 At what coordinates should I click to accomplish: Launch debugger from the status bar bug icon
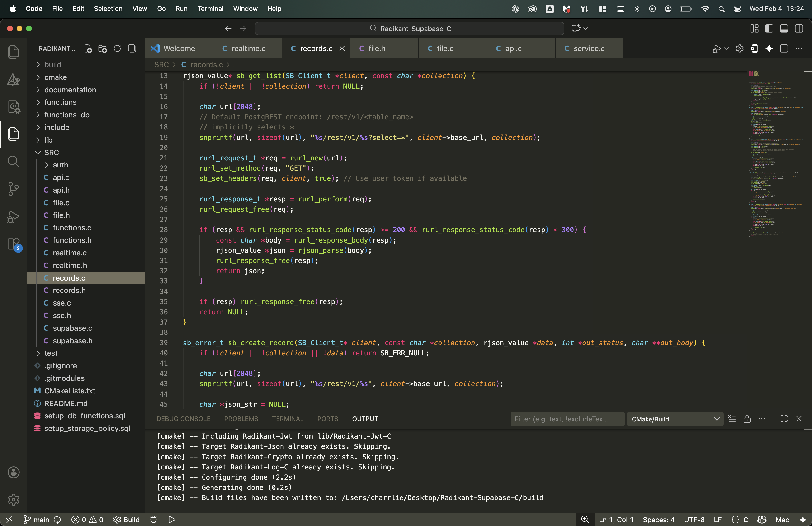coord(153,520)
